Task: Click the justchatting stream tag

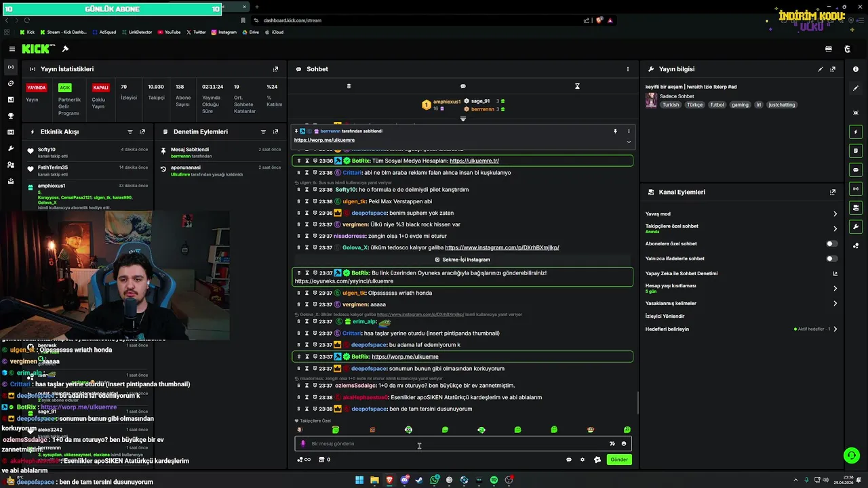Action: tap(781, 105)
